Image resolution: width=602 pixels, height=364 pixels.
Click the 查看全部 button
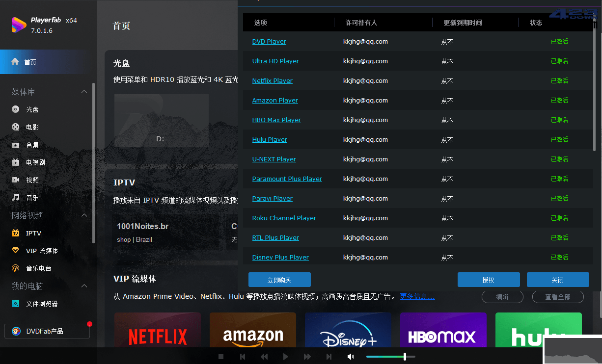(x=558, y=297)
